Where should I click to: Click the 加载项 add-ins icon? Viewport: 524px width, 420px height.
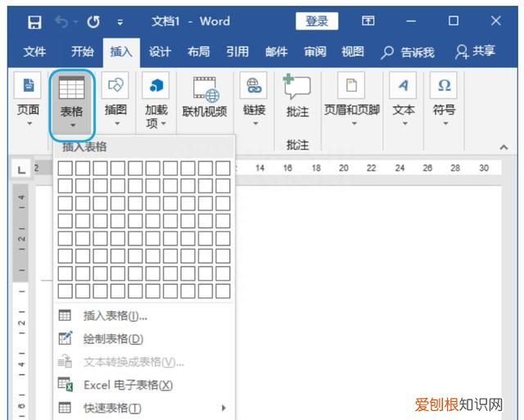[x=156, y=85]
